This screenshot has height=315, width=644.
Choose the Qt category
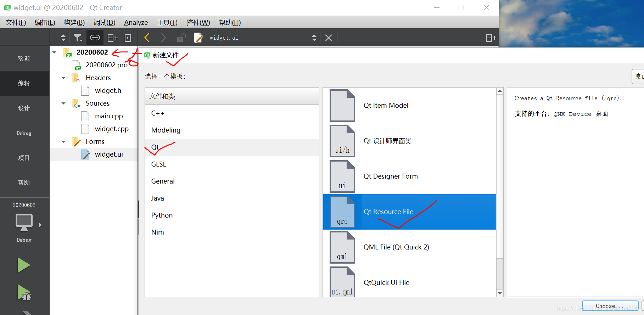[232, 147]
